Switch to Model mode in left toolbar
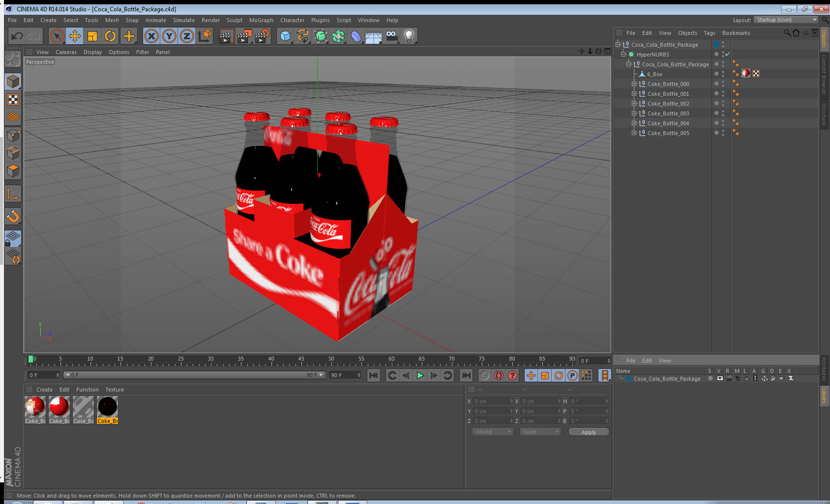This screenshot has height=504, width=830. pyautogui.click(x=13, y=82)
